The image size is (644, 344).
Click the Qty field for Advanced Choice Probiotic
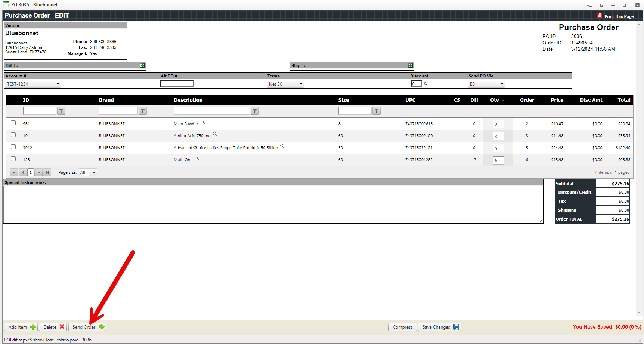coord(498,148)
